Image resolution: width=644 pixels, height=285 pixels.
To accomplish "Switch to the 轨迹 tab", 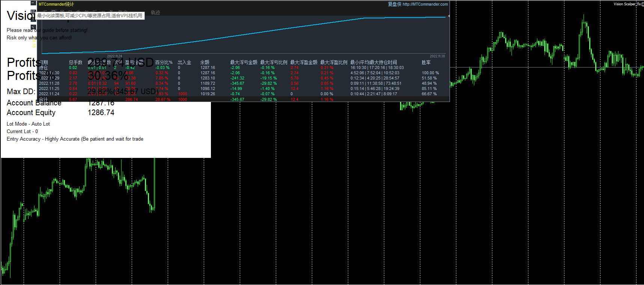I will point(155,12).
